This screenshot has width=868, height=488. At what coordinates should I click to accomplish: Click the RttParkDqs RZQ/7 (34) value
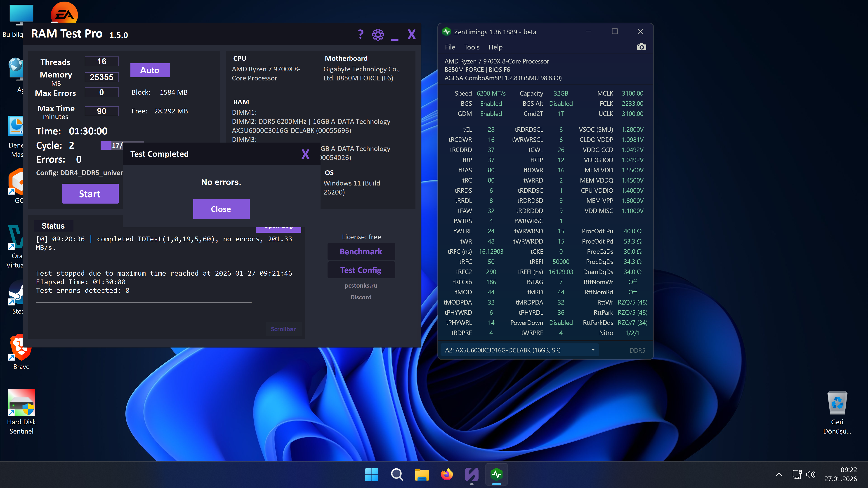pyautogui.click(x=632, y=323)
